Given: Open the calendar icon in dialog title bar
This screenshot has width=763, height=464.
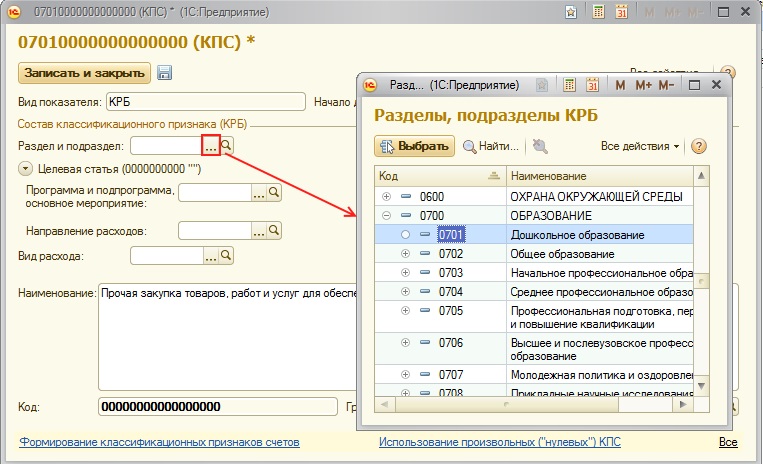Looking at the screenshot, I should point(592,85).
